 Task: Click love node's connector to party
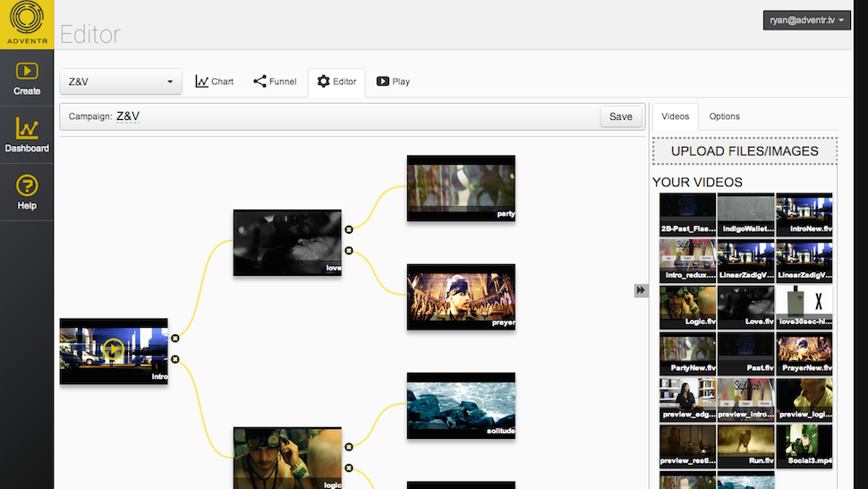[349, 229]
